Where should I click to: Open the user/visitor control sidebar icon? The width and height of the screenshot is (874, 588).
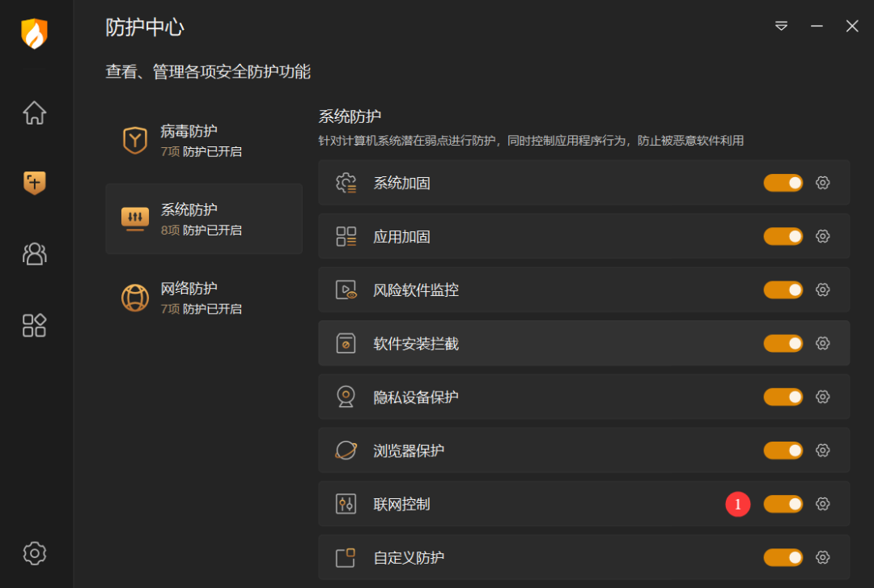[x=35, y=254]
